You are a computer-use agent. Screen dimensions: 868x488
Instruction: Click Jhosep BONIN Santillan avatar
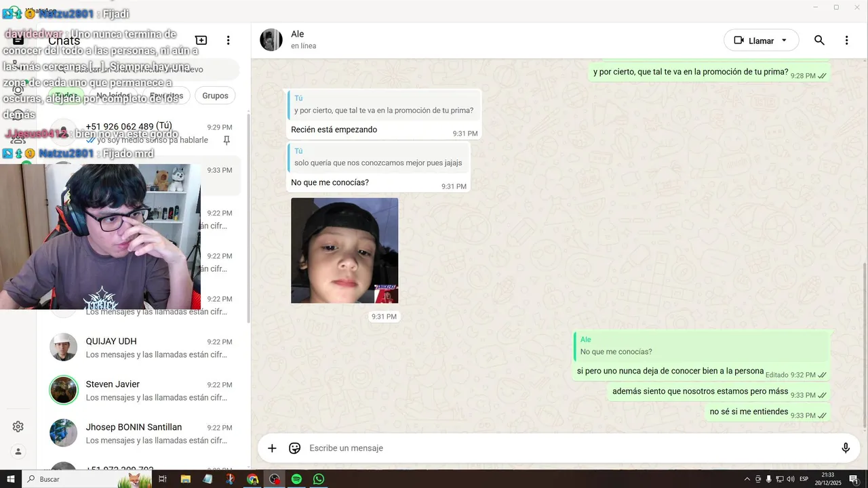click(63, 433)
